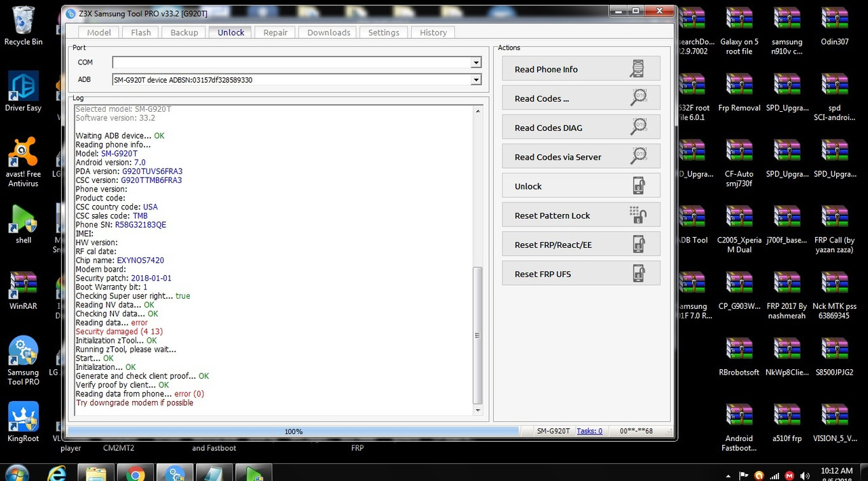The width and height of the screenshot is (868, 481).
Task: Click the volume icon in system tray
Action: (804, 475)
